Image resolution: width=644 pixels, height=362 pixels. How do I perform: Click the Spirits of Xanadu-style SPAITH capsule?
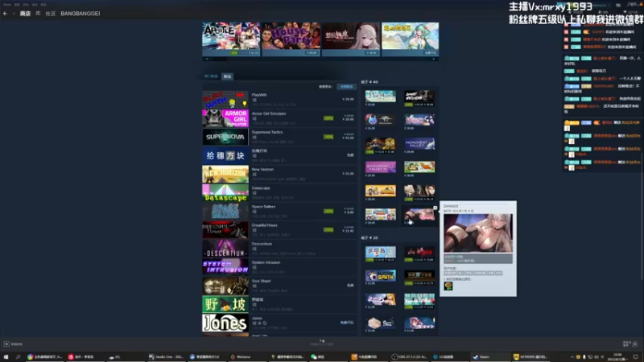coord(380,275)
